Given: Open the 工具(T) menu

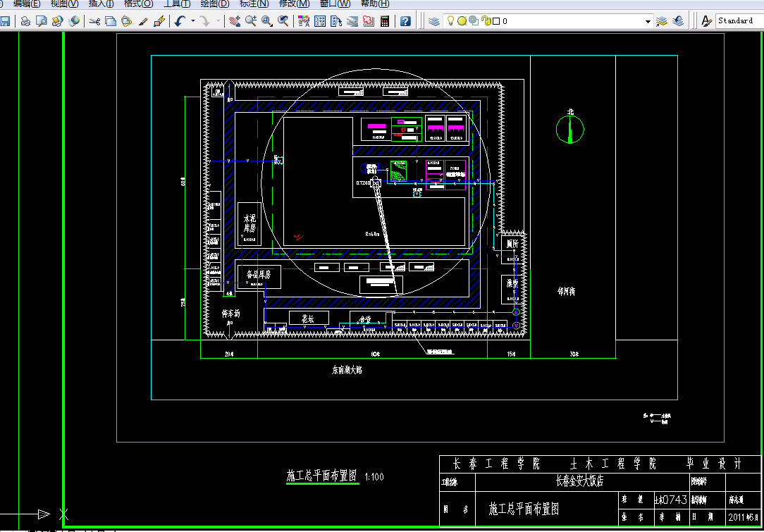Looking at the screenshot, I should click(177, 4).
